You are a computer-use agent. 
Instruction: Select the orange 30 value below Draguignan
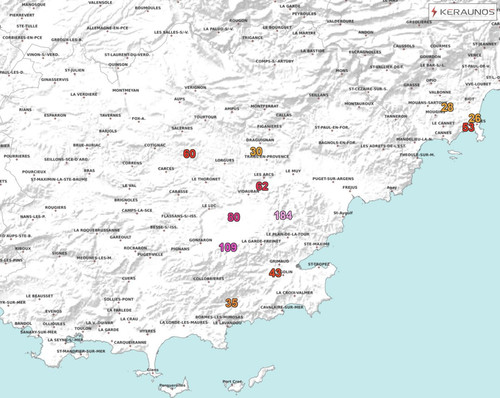pyautogui.click(x=256, y=152)
